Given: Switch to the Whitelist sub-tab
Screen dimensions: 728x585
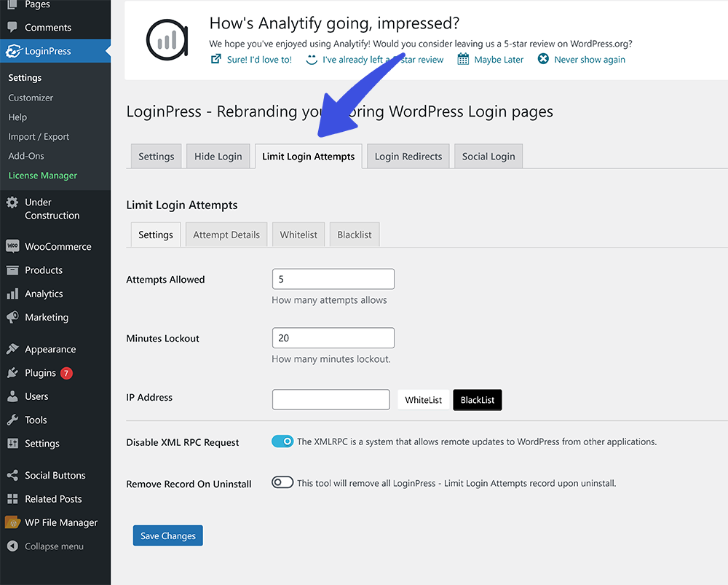Looking at the screenshot, I should point(298,235).
